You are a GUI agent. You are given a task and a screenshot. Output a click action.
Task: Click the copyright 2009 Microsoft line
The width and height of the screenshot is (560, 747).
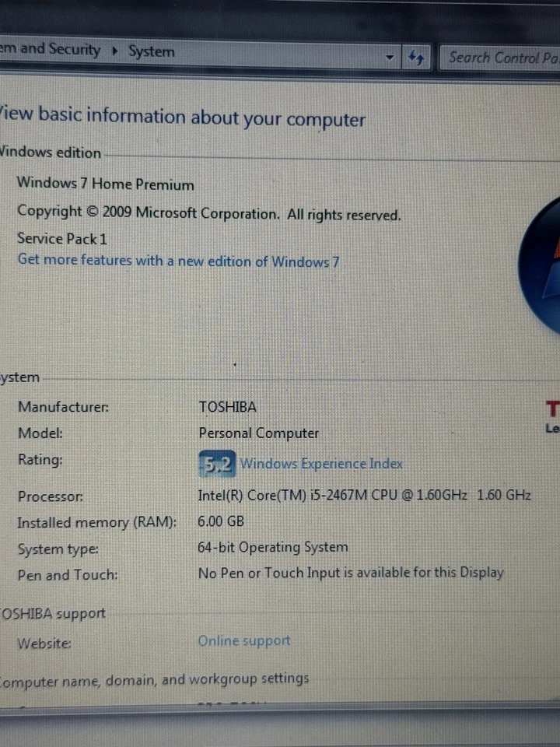209,213
